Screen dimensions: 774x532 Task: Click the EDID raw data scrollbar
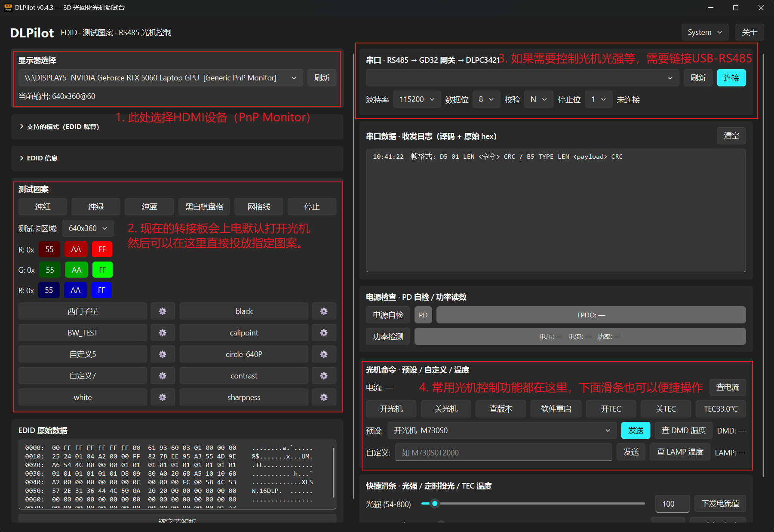click(x=334, y=473)
